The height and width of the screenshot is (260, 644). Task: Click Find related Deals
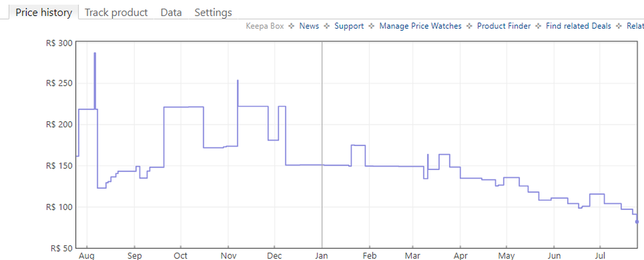(x=578, y=26)
